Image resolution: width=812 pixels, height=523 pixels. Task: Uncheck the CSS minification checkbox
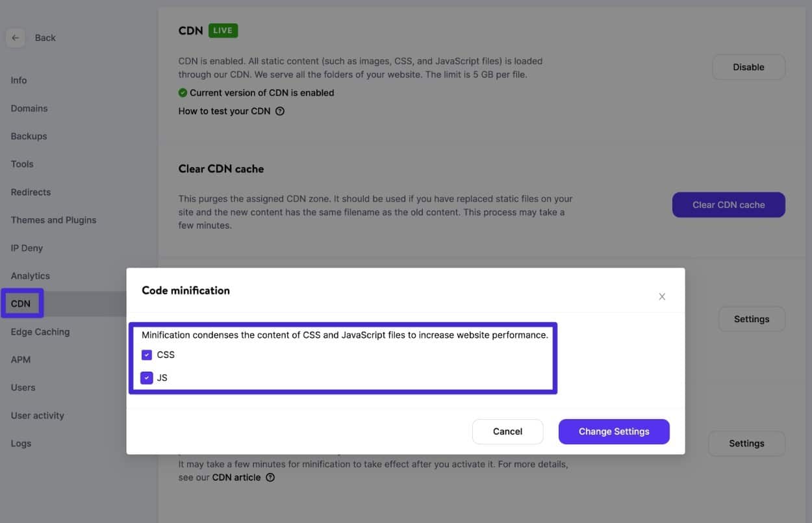tap(146, 354)
